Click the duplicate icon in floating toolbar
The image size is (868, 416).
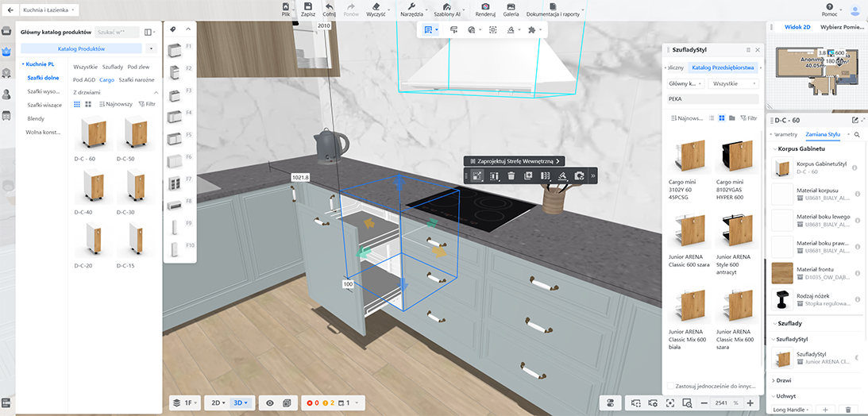coord(528,175)
